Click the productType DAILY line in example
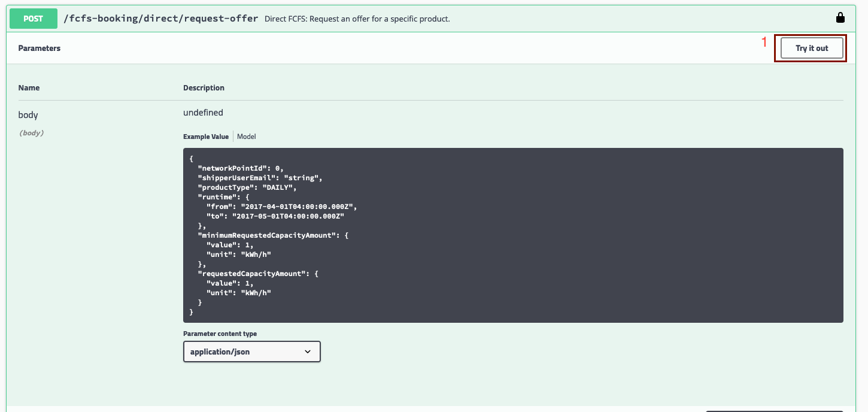This screenshot has width=868, height=412. pos(247,187)
